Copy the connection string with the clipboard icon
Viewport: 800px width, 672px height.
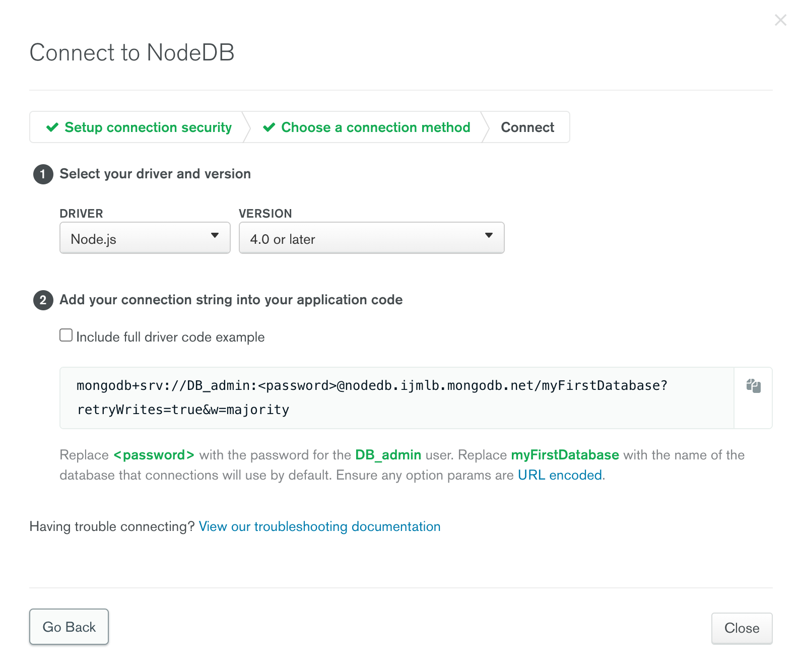(753, 386)
